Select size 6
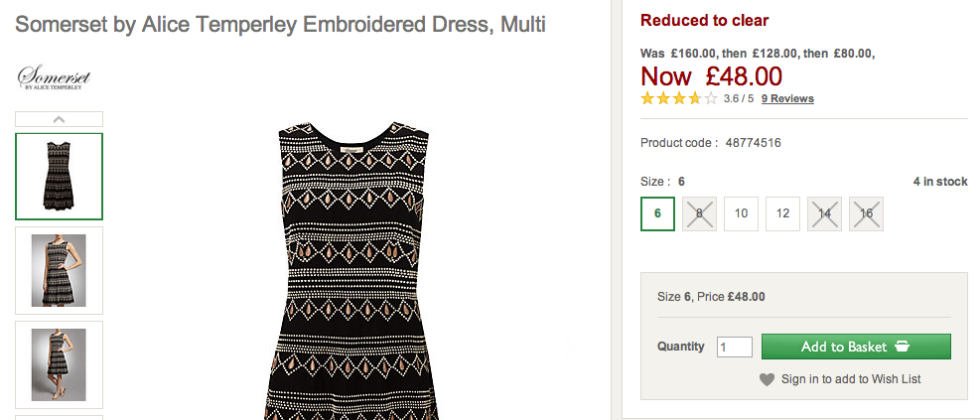980x420 pixels. 657,213
